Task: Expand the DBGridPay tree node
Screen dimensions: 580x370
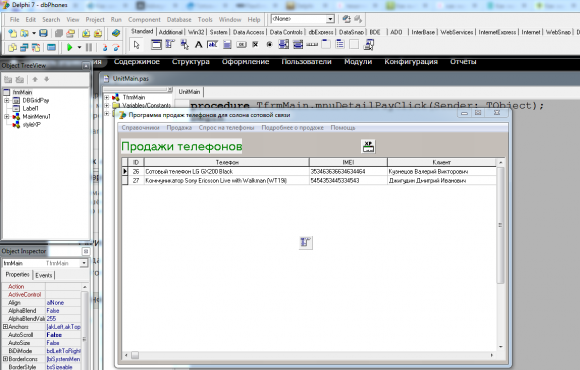Action: tap(6, 100)
